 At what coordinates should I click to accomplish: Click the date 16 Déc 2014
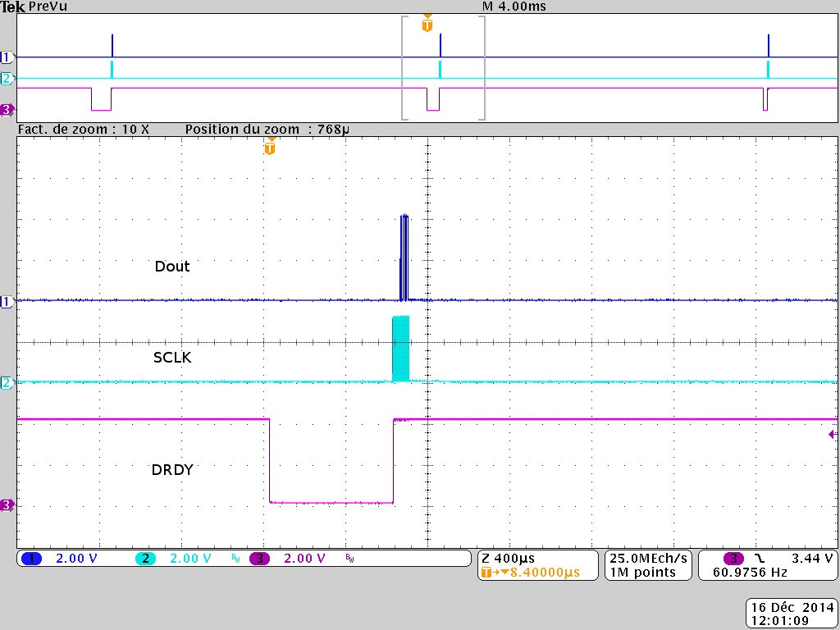[793, 608]
